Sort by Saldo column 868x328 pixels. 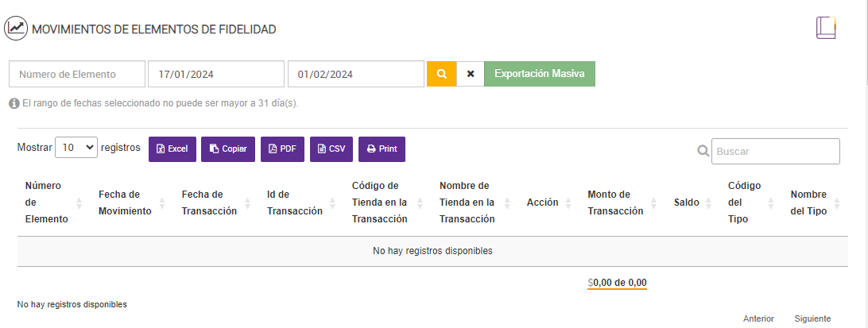692,203
